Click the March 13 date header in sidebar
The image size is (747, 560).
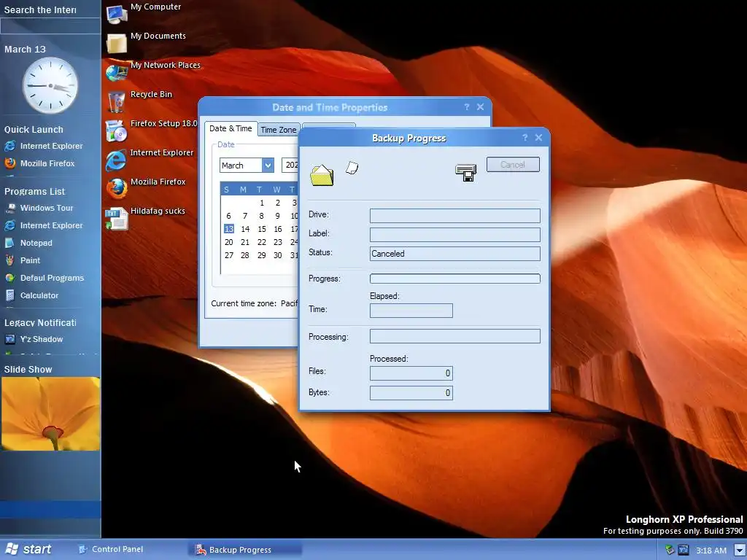[26, 49]
